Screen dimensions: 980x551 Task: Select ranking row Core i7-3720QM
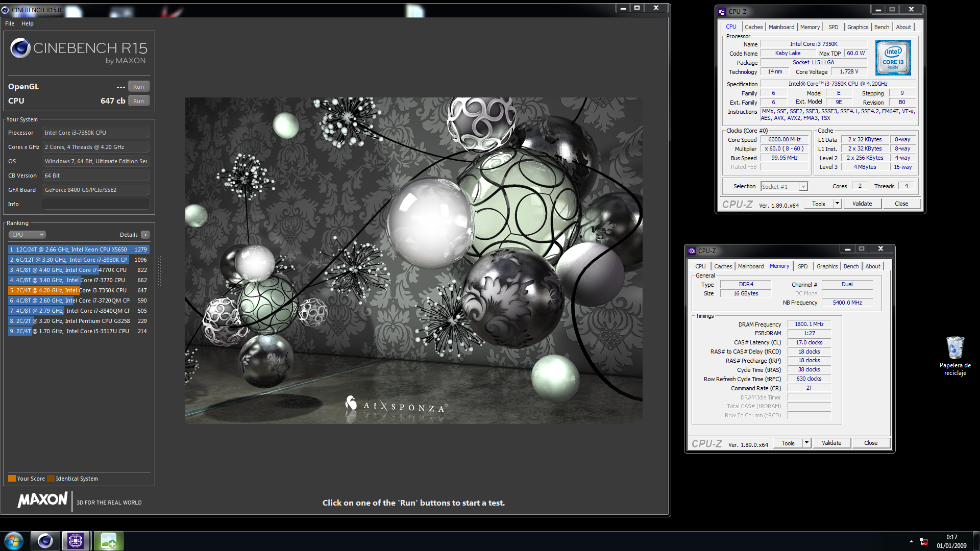click(79, 300)
